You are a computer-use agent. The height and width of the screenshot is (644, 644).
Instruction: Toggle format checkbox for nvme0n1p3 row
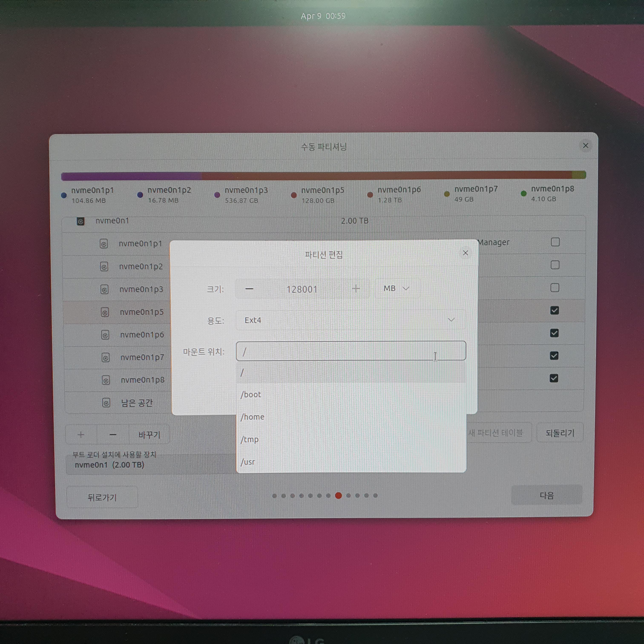click(x=555, y=288)
